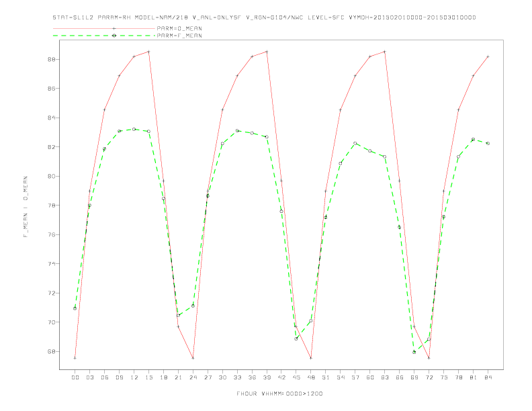Click x-axis tick label 48

tap(311, 377)
